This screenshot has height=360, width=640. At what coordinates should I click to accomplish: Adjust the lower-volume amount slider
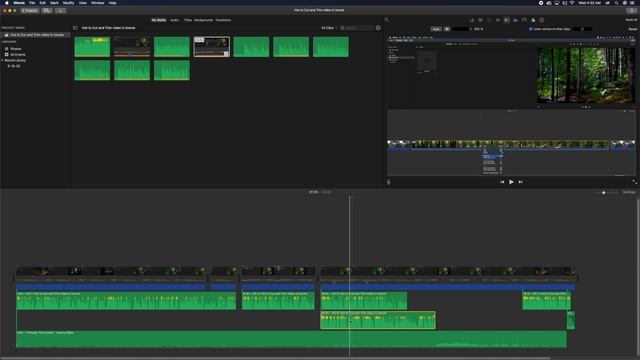[582, 29]
